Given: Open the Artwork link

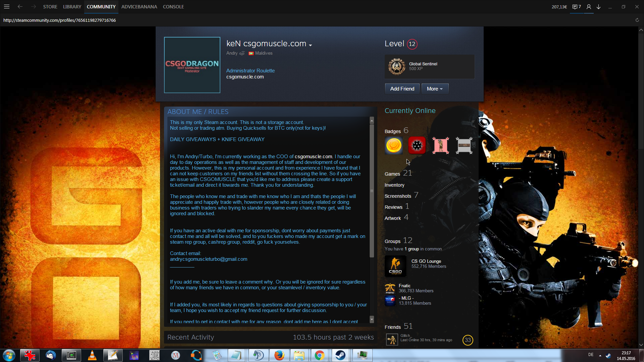Looking at the screenshot, I should (x=393, y=218).
